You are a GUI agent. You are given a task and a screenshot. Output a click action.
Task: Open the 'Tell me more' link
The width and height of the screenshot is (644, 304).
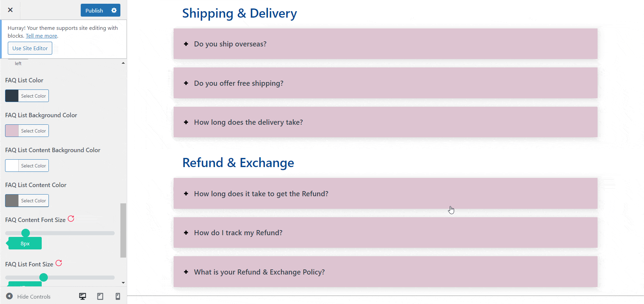pyautogui.click(x=41, y=36)
